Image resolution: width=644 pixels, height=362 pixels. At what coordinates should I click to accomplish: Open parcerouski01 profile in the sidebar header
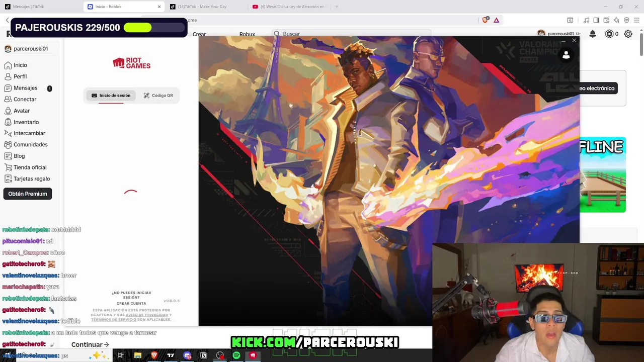tap(26, 49)
